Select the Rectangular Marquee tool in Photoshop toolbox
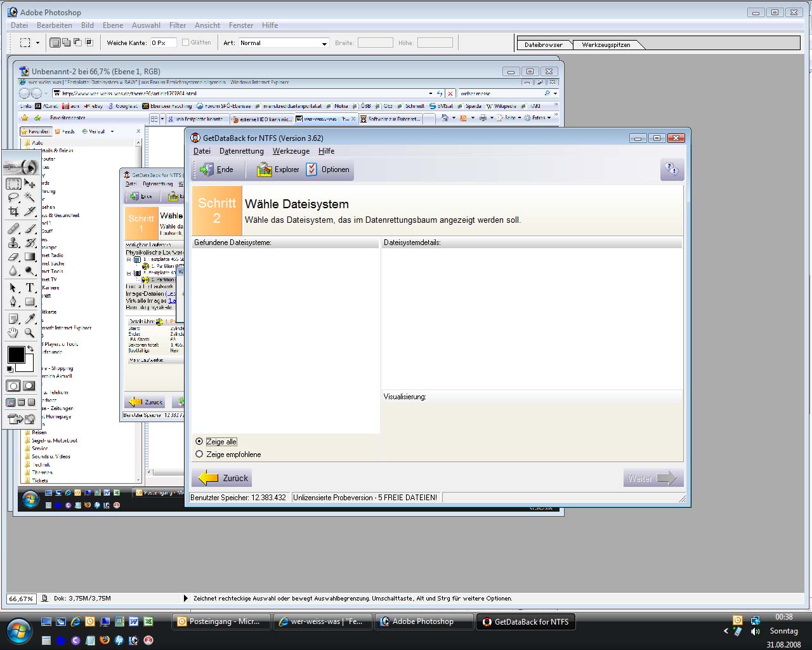The width and height of the screenshot is (812, 650). [x=13, y=184]
